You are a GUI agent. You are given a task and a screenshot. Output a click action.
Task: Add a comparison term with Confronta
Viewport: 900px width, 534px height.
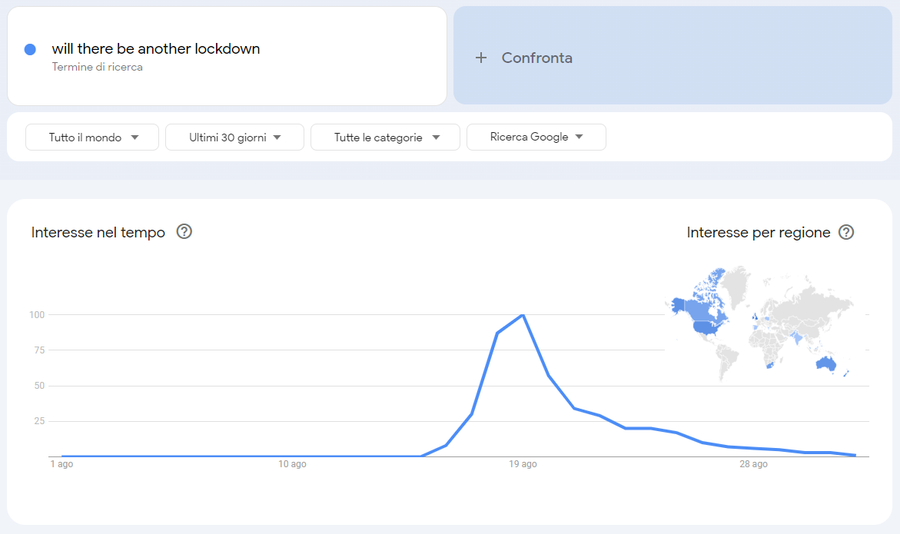[x=673, y=56]
